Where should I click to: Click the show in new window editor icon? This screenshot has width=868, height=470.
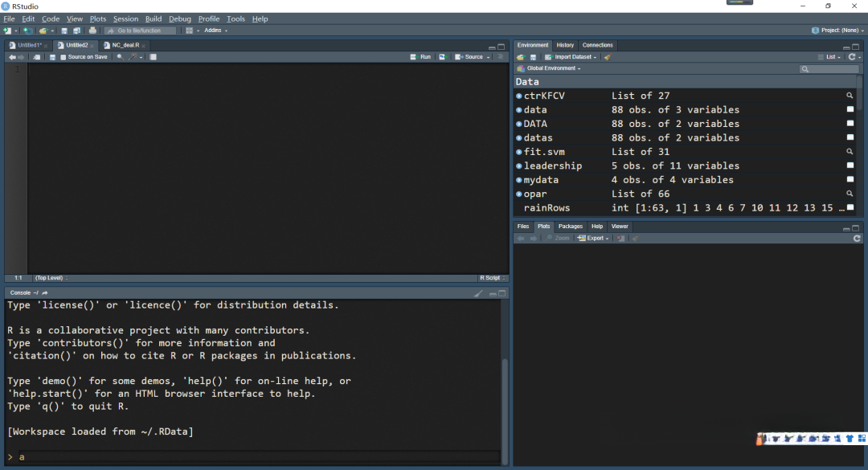click(x=37, y=57)
